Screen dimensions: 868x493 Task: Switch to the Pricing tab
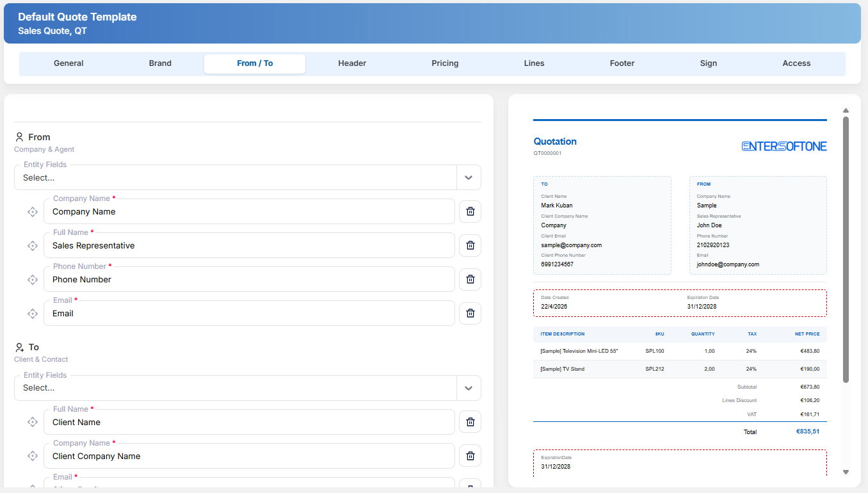445,63
